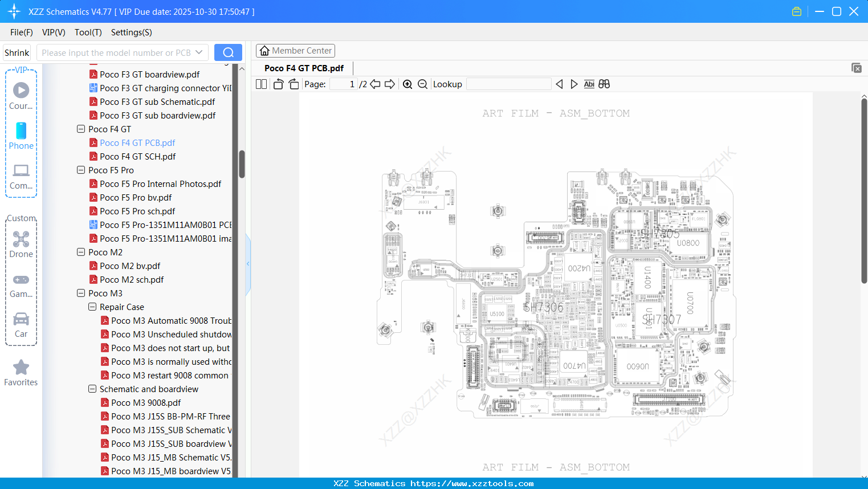868x489 pixels.
Task: Collapse the Repair Case subfolder
Action: 92,307
